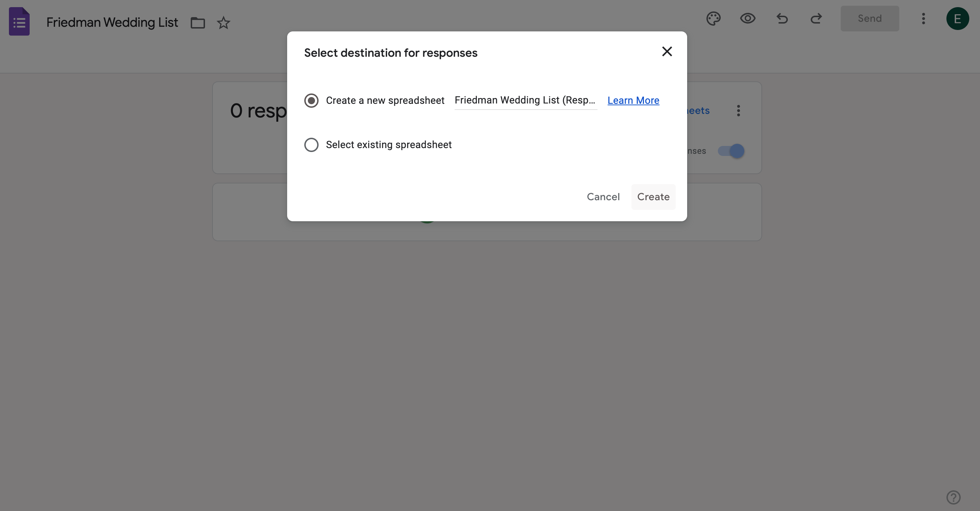Click the Send button

click(x=870, y=18)
